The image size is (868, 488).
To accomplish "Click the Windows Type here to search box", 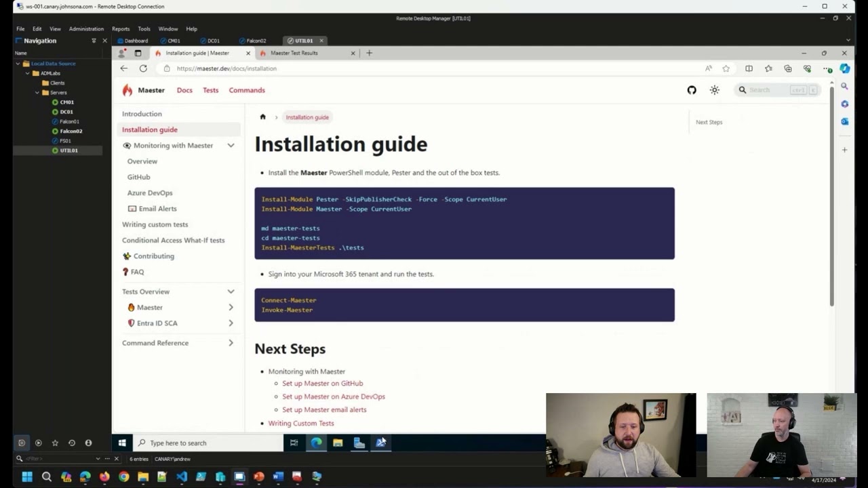I will click(x=208, y=443).
